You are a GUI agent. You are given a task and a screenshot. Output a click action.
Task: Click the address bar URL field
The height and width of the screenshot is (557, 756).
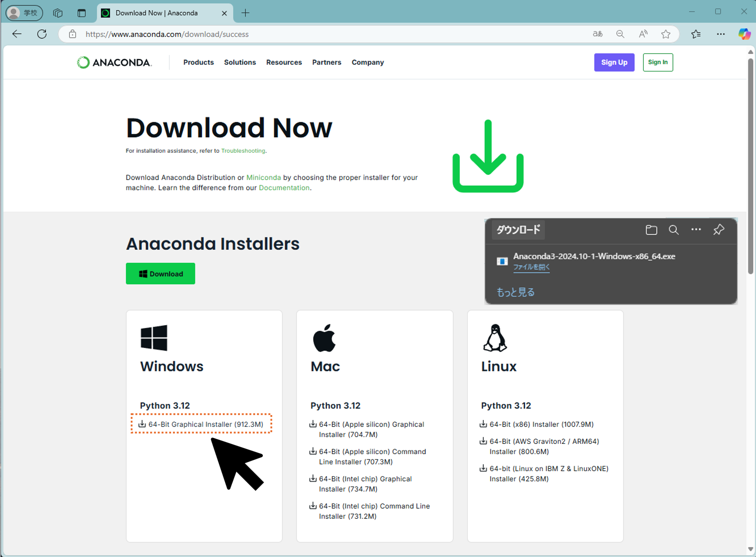(x=314, y=34)
